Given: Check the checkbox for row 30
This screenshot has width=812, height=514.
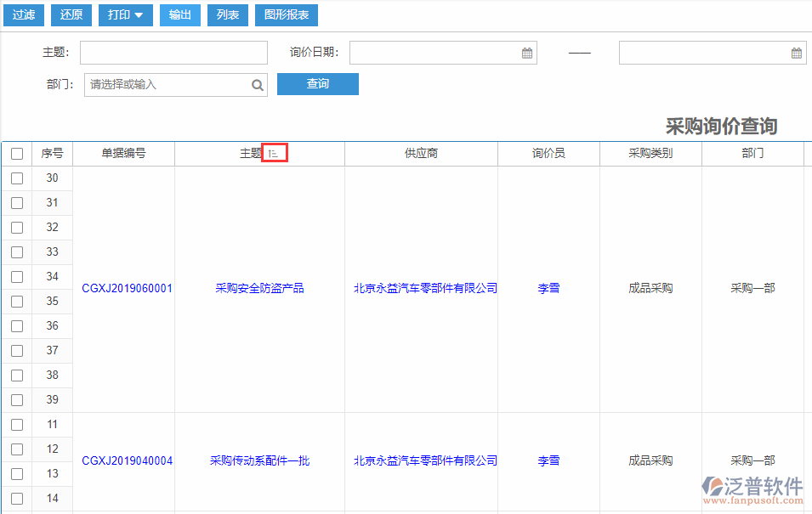Looking at the screenshot, I should 16,178.
